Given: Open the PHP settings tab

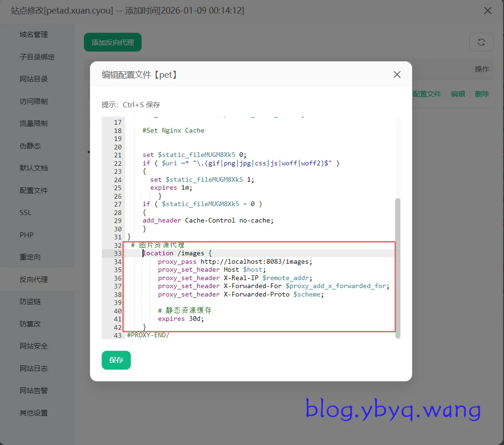Looking at the screenshot, I should click(26, 235).
